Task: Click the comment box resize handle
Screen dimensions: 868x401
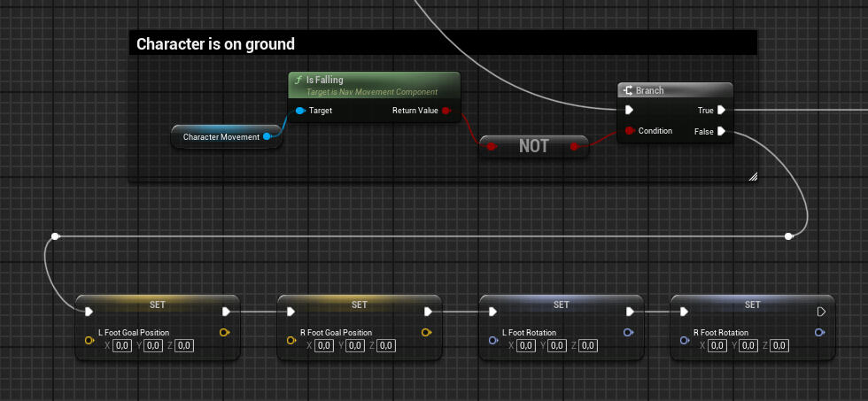Action: [x=752, y=176]
